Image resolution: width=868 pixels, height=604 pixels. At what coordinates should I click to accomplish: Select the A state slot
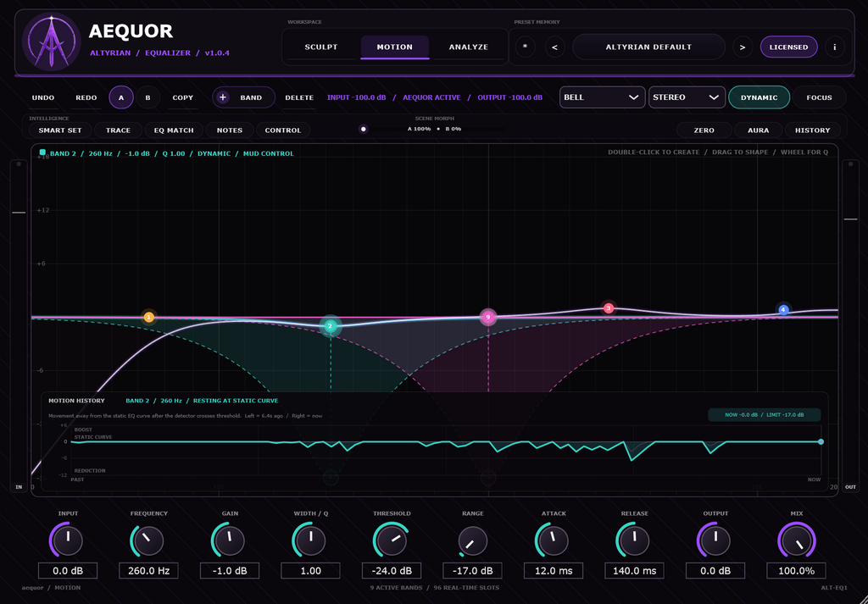pyautogui.click(x=121, y=97)
